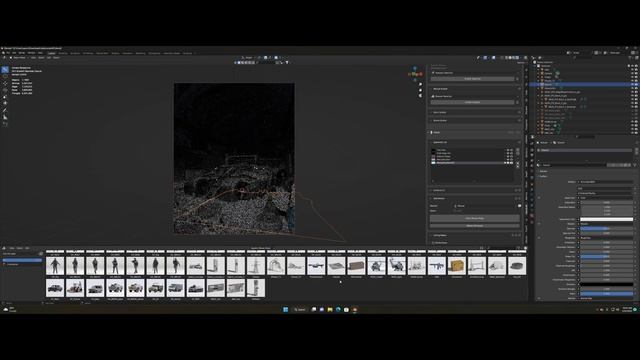Select the tire asset thumbnail
Screen dimensions: 640x360
click(x=517, y=266)
